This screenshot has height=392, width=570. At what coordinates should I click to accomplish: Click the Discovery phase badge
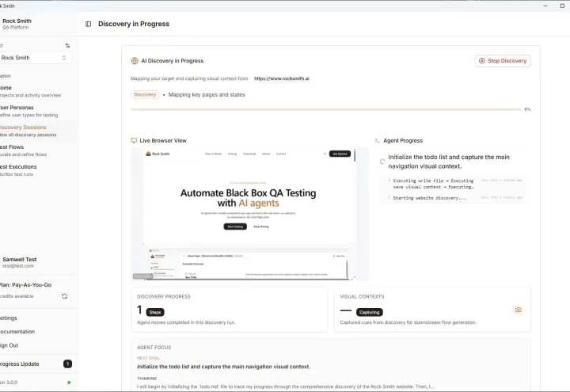145,94
